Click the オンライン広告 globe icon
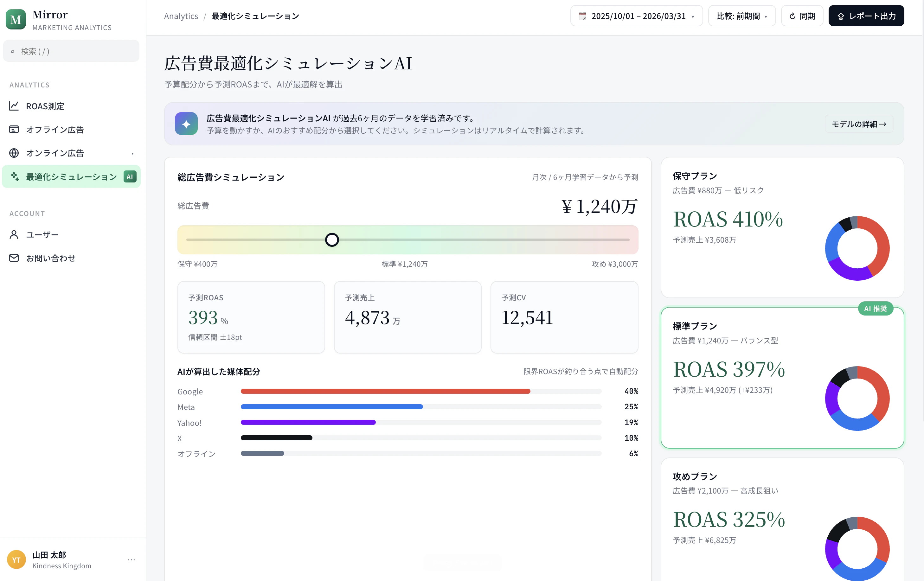The width and height of the screenshot is (924, 581). pyautogui.click(x=14, y=153)
